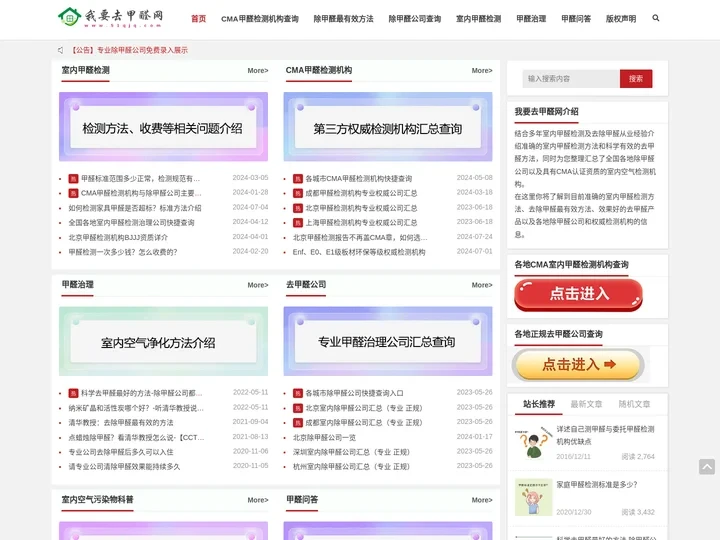Open article CMA甲醛检测机构与除甲醛公司主要

point(141,193)
